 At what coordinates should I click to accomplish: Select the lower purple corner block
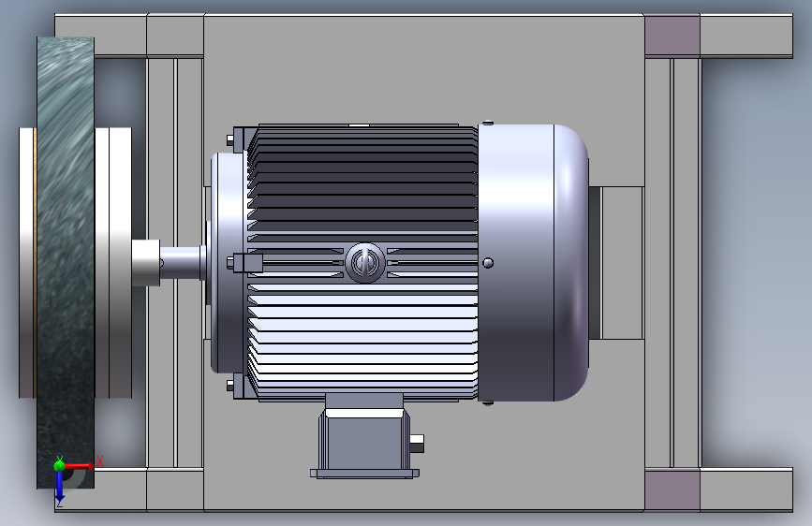672,490
